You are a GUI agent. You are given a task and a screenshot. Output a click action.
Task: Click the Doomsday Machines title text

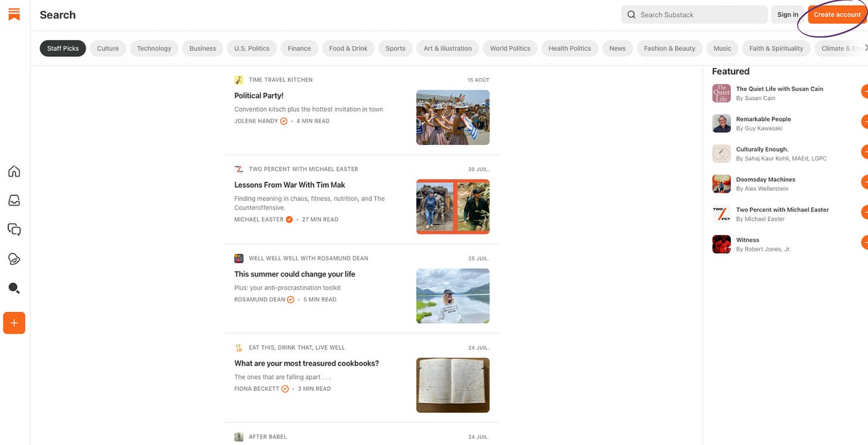765,180
